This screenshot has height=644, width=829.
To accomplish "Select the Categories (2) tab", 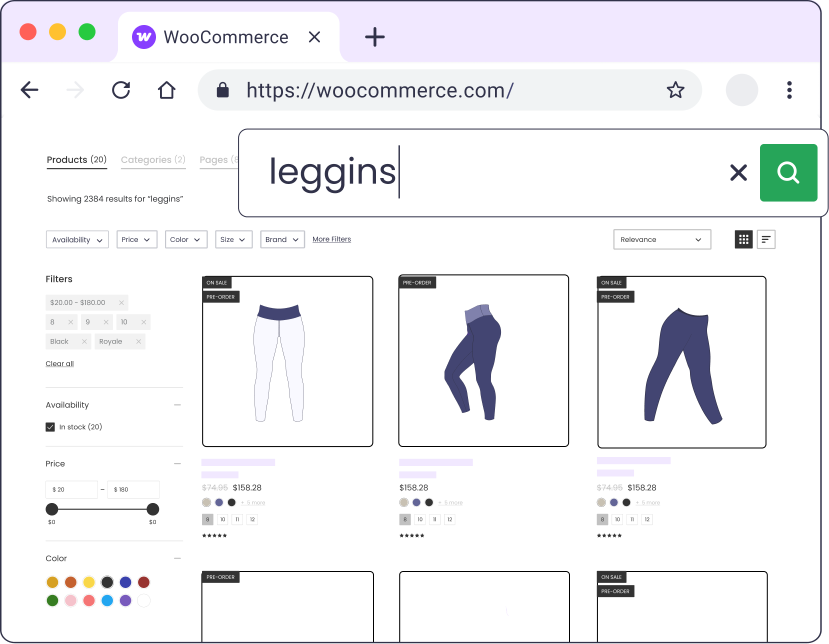I will 153,160.
